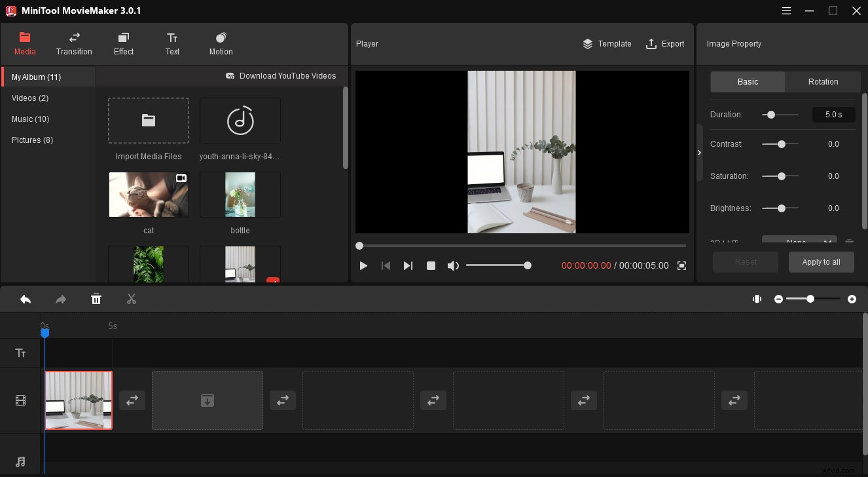Viewport: 868px width, 477px height.
Task: Switch to the Media menu tab
Action: click(25, 43)
